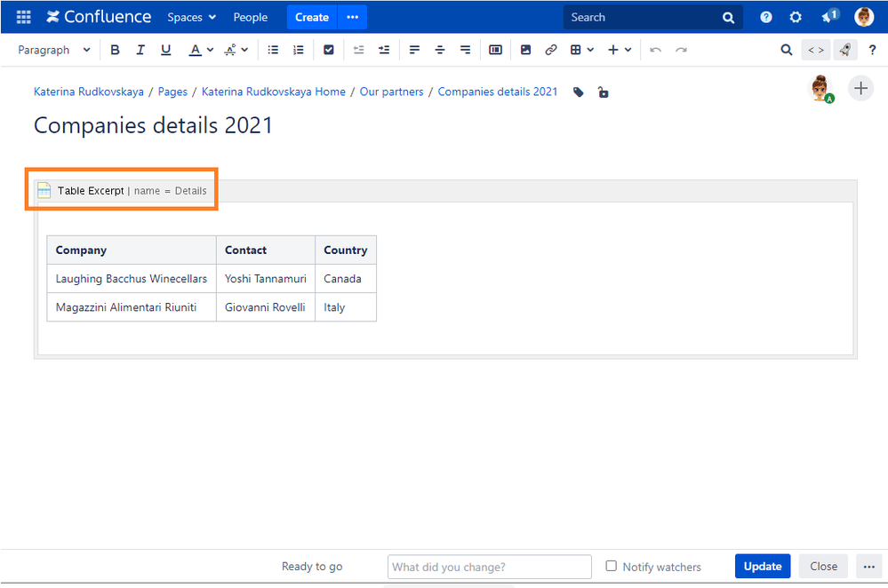Screen dimensions: 888x588
Task: Toggle the Notify watchers checkbox
Action: (611, 566)
